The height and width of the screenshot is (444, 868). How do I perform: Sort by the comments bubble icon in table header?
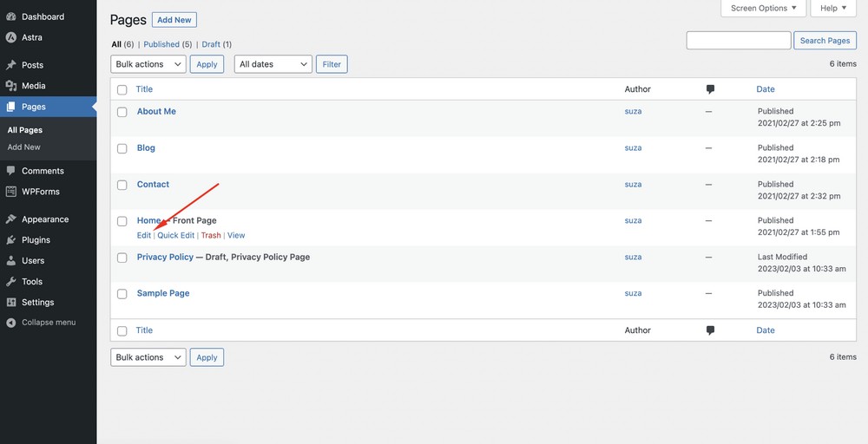pos(710,89)
